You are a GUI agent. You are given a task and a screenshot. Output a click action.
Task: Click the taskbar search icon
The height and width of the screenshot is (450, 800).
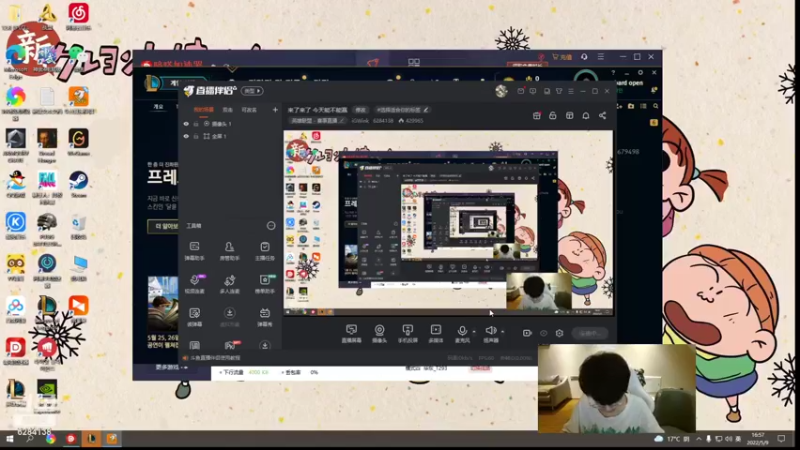tap(30, 439)
